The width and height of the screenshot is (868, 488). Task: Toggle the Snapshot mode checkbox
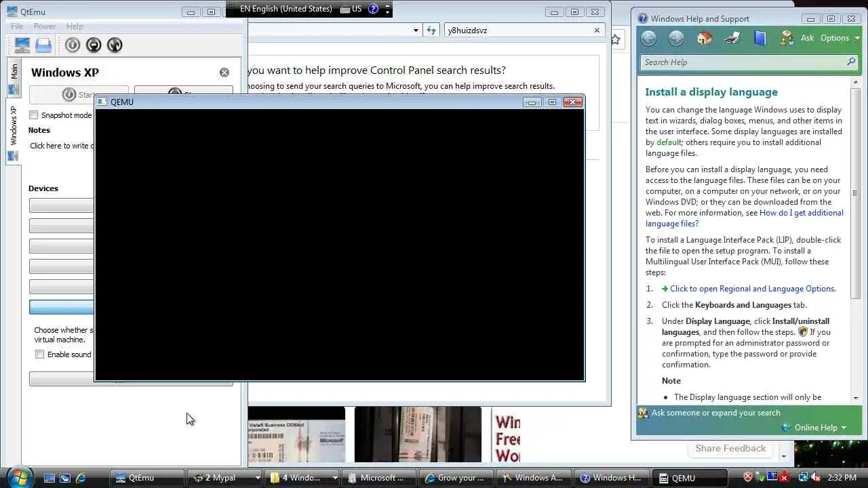34,115
